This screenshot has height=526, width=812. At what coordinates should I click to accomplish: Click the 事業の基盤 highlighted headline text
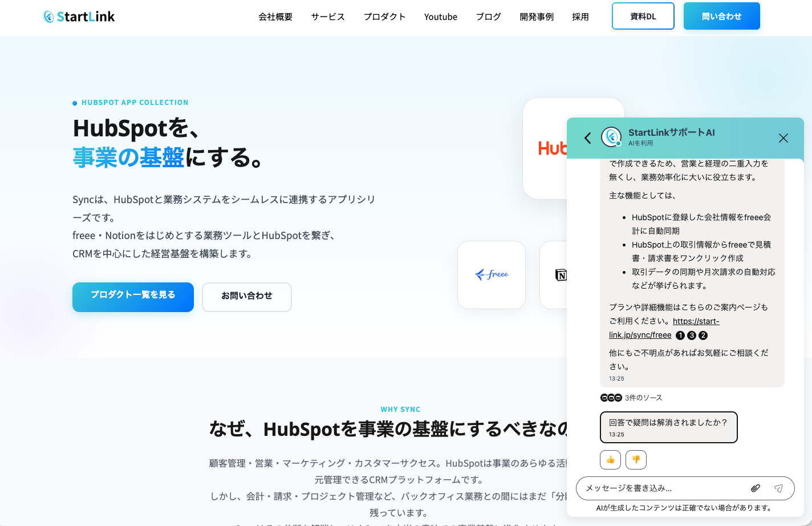click(128, 157)
